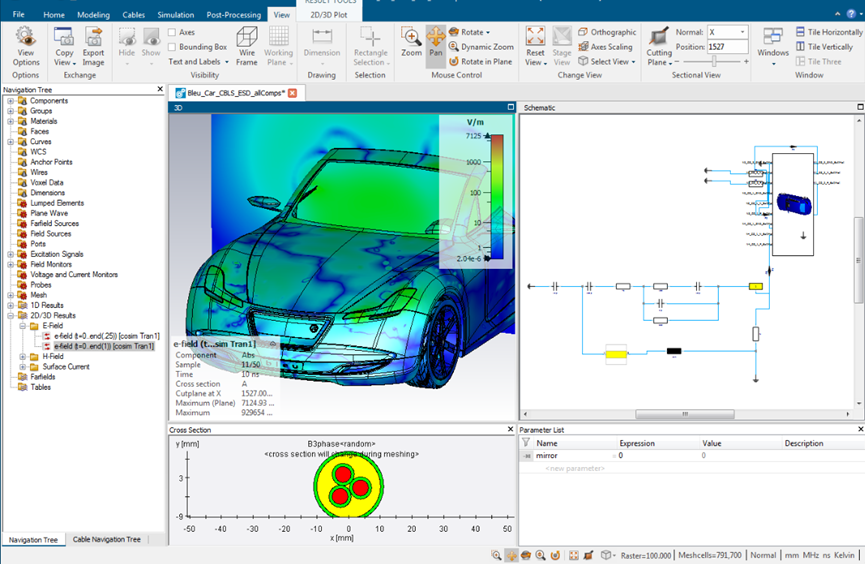Click the Reset View icon
The height and width of the screenshot is (564, 865).
(535, 46)
